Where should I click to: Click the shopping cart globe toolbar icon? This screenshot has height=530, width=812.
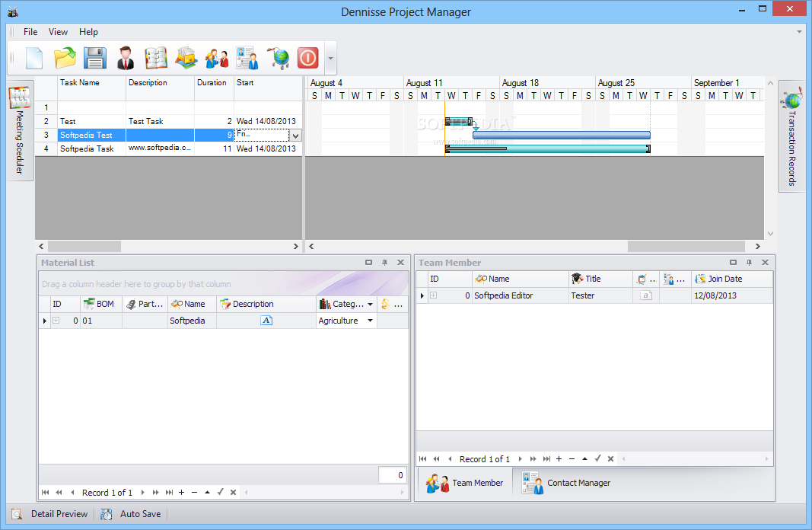tap(278, 58)
